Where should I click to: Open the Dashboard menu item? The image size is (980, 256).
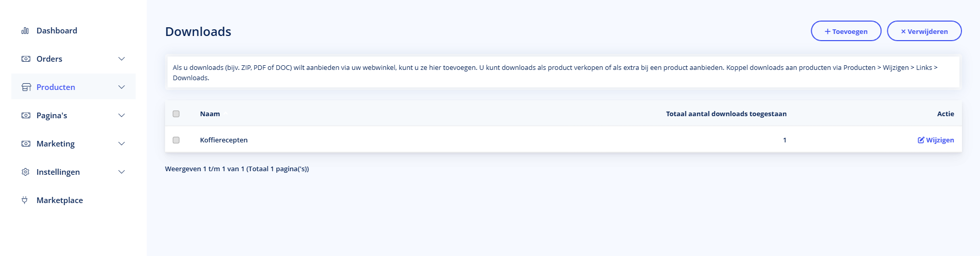pos(57,31)
